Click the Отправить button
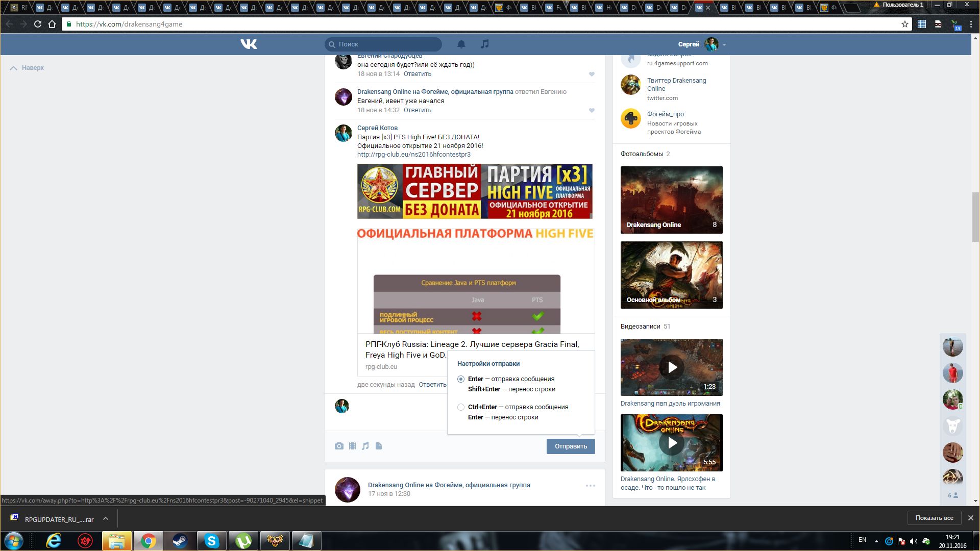 click(x=570, y=446)
